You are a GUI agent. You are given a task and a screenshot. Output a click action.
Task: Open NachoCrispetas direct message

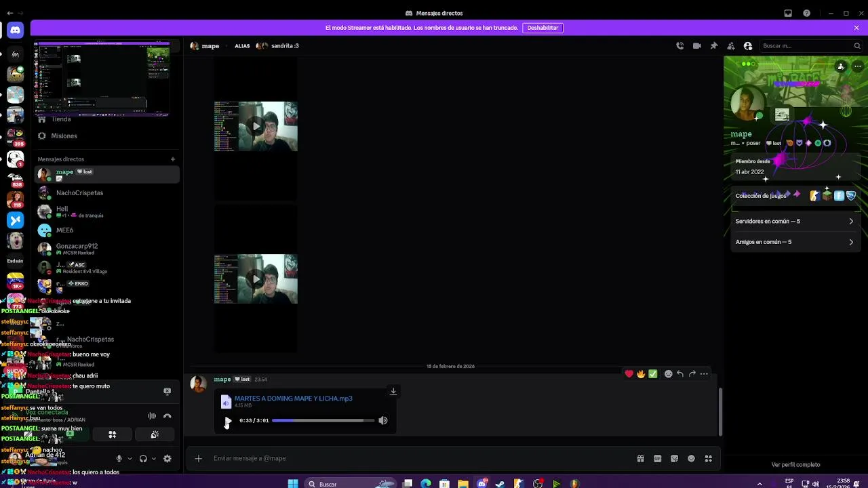(x=106, y=193)
